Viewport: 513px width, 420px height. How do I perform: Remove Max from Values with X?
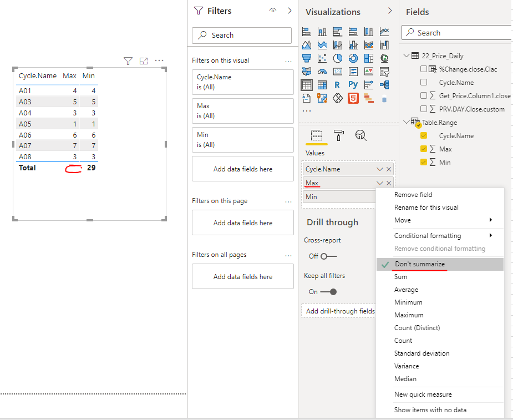click(x=389, y=183)
